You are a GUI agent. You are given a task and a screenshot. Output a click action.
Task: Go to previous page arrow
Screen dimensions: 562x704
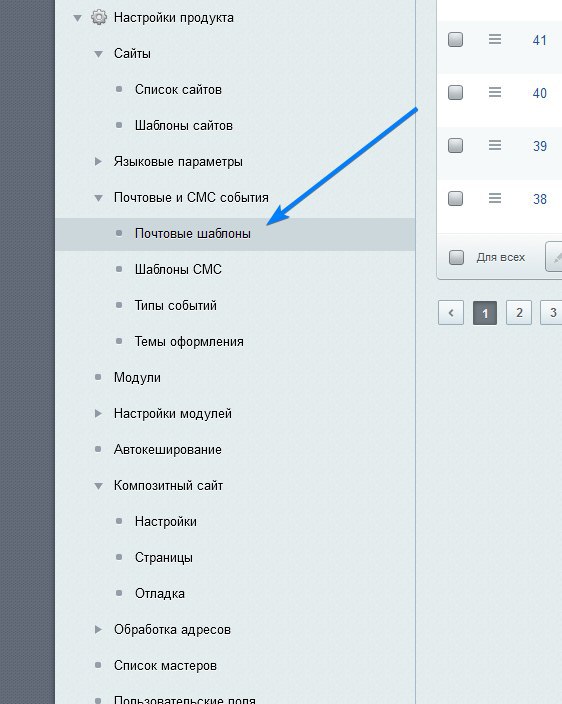pyautogui.click(x=451, y=312)
